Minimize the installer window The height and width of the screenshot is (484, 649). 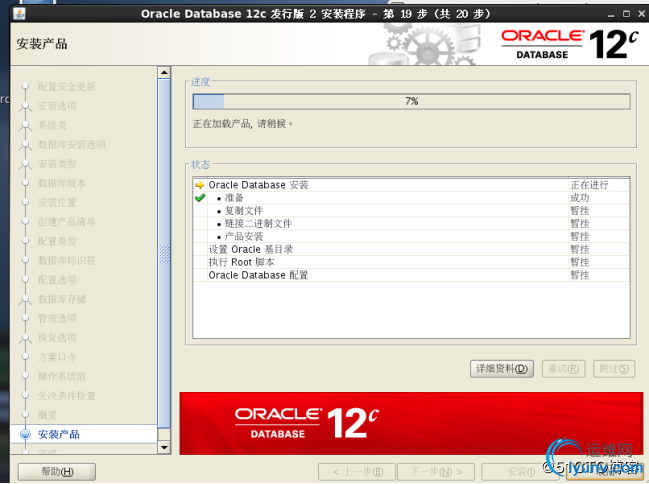[611, 14]
